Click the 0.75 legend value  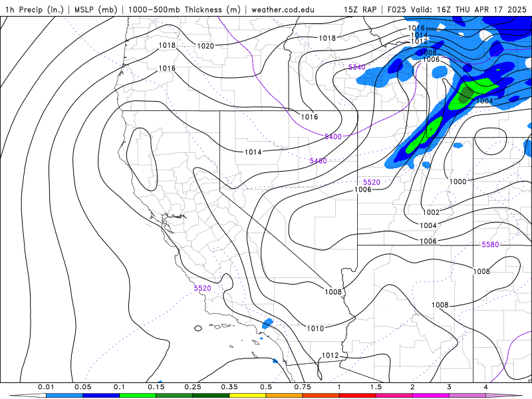tap(303, 387)
